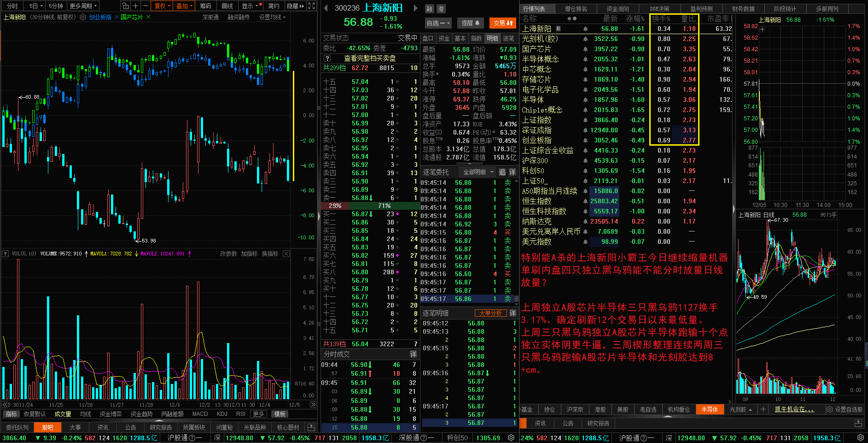Switch to the 资金 tab in quote panel
The width and height of the screenshot is (868, 443).
coord(444,38)
